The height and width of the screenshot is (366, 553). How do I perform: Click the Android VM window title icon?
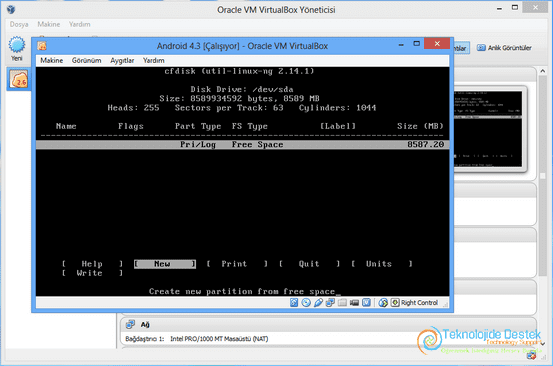pyautogui.click(x=42, y=46)
